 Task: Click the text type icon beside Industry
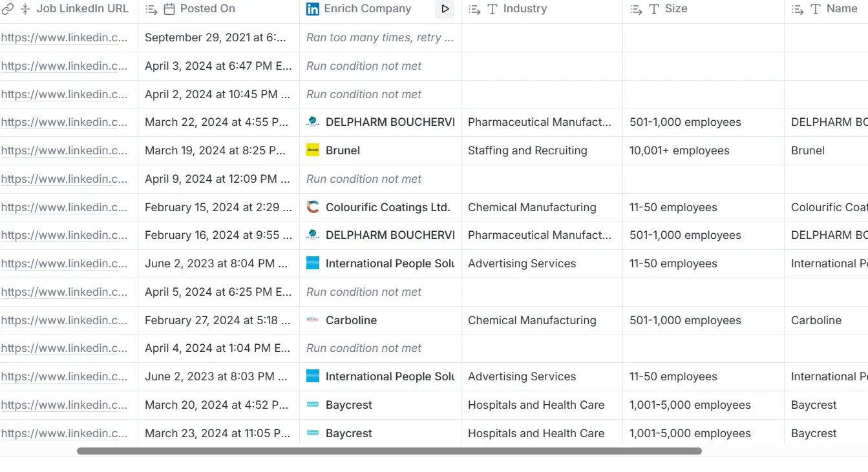pos(492,9)
